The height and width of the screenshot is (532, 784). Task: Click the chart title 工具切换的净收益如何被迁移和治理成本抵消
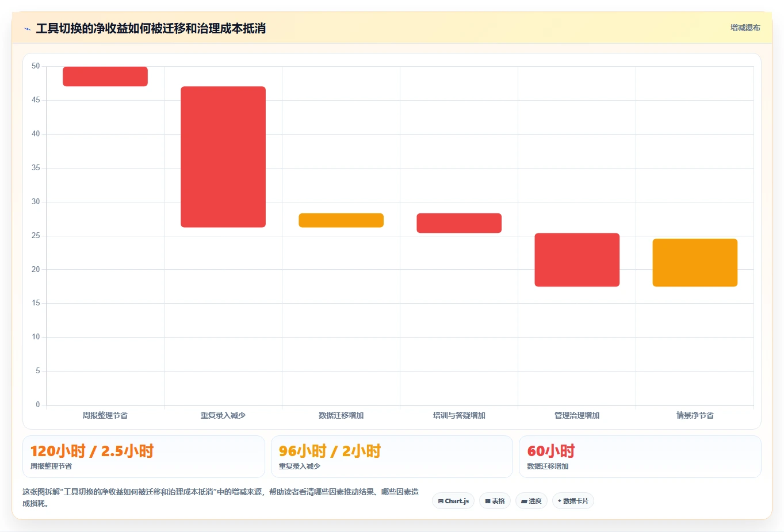pos(151,29)
